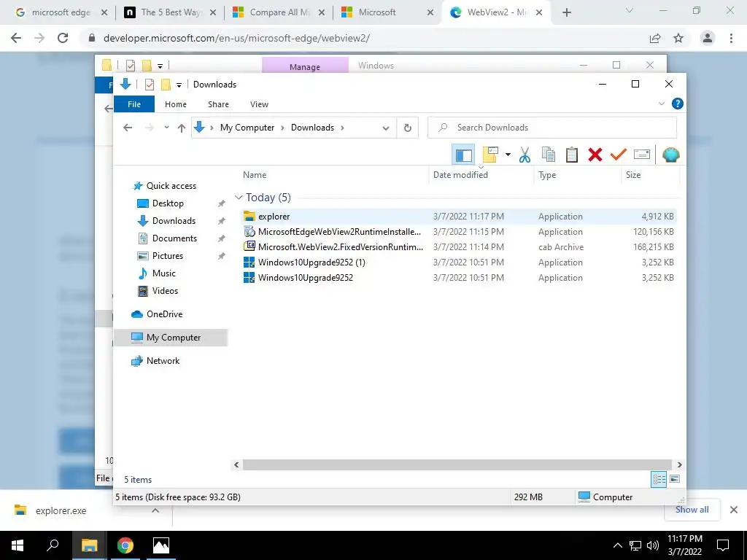Select the Microsoft.WebView2.FixedVersionRuntime cab file

coord(459,246)
